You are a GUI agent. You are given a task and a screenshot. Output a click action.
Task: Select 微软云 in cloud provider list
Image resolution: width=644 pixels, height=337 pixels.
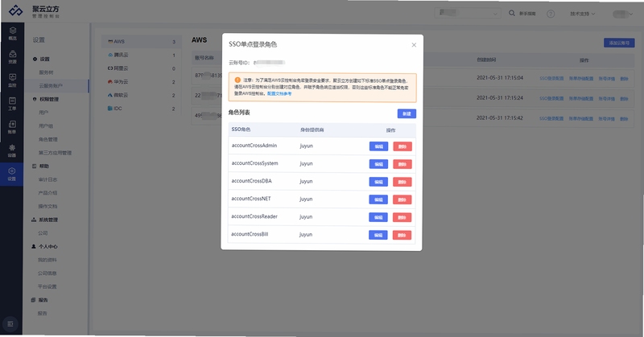tap(140, 95)
